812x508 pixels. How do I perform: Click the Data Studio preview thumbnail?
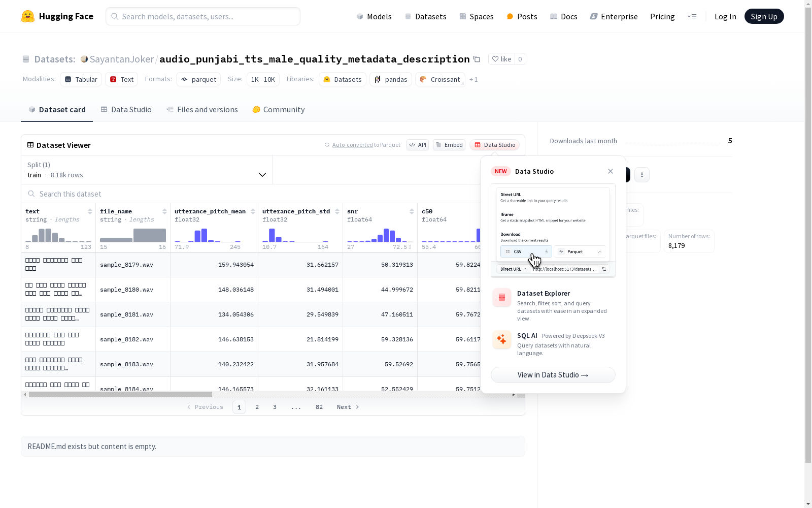[553, 231]
